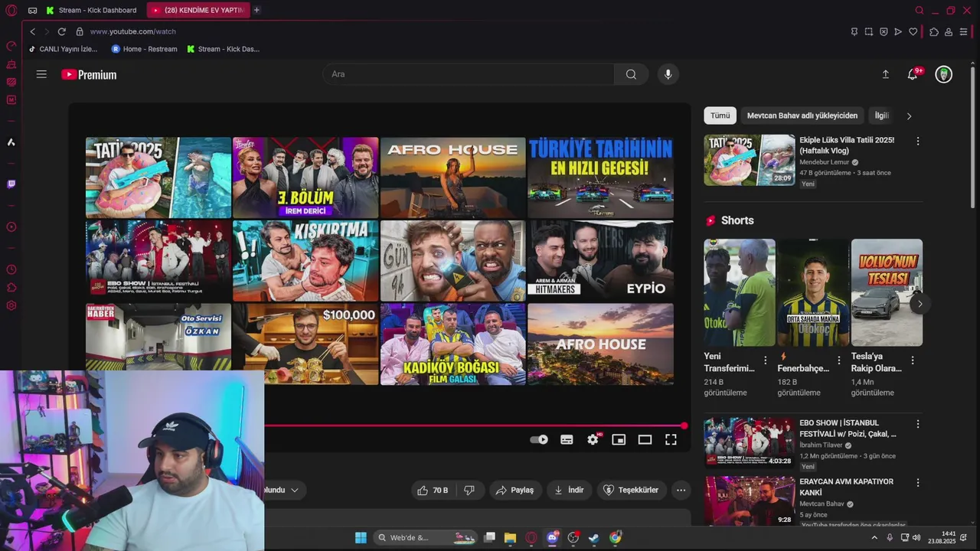The width and height of the screenshot is (980, 551).
Task: Open the Home - Restream bookmark
Action: coord(144,49)
